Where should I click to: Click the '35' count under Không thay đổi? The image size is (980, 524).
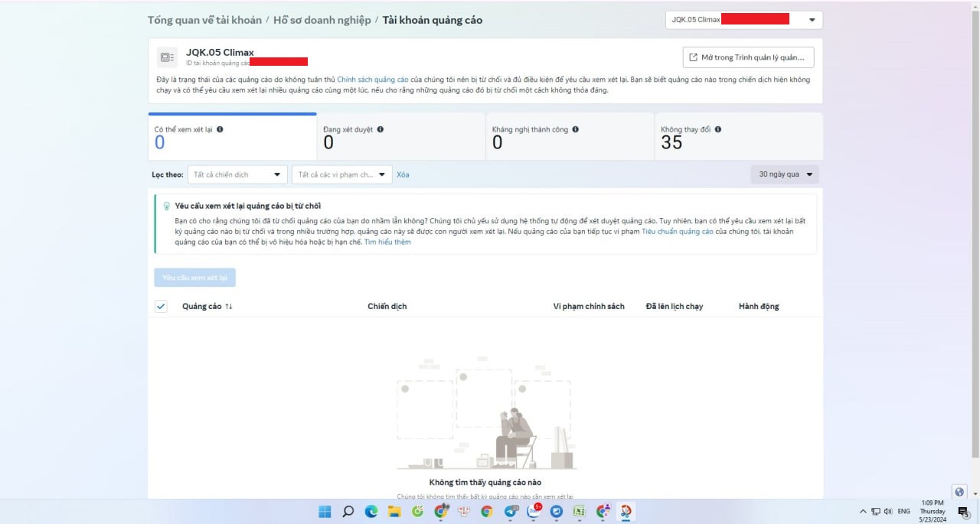671,143
